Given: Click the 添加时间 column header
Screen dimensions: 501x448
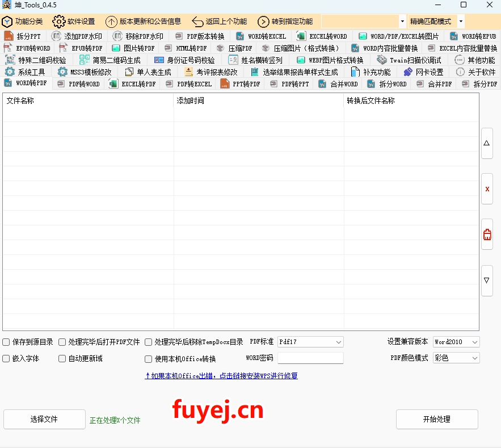Looking at the screenshot, I should tap(259, 101).
